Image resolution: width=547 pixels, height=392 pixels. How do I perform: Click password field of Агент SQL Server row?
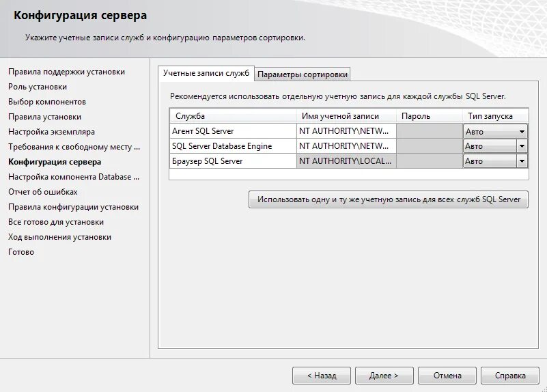pos(430,131)
